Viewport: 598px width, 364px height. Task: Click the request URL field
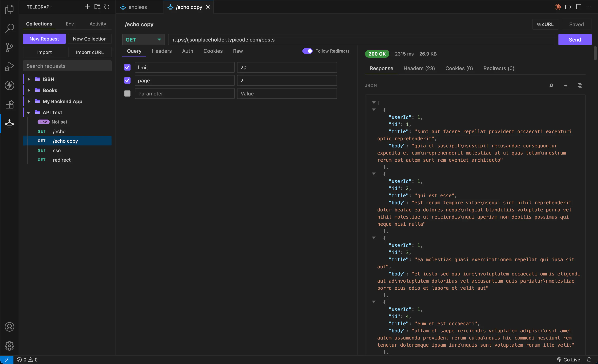(x=362, y=40)
